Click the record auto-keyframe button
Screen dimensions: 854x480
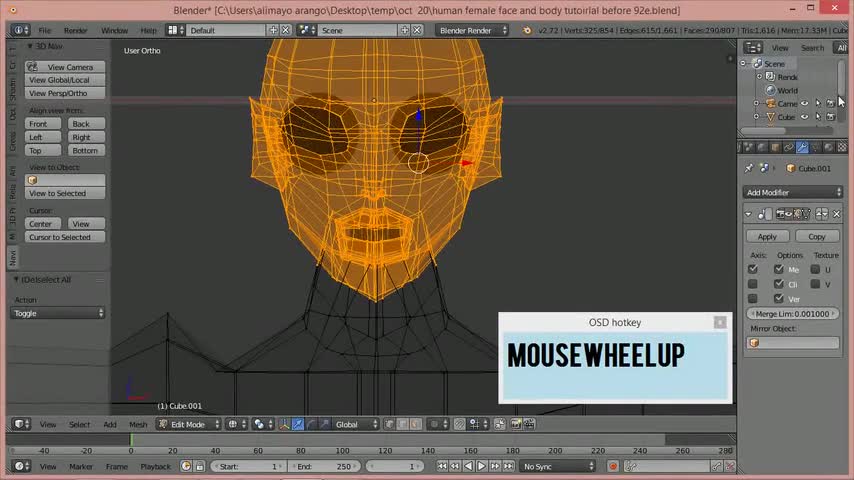(x=613, y=466)
